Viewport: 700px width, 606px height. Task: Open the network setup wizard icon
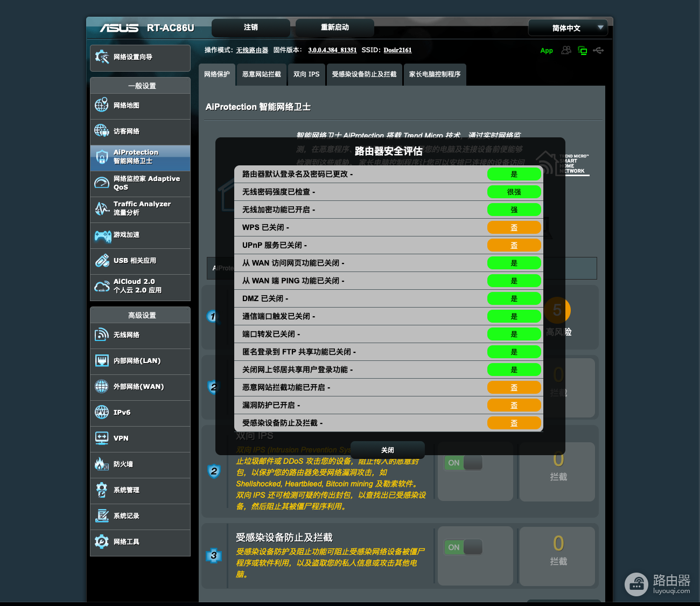(102, 57)
